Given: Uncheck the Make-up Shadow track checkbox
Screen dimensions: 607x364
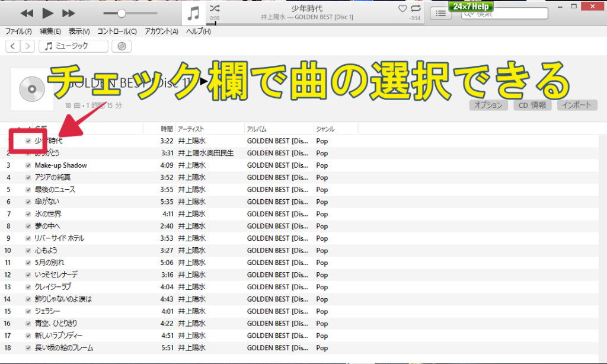Looking at the screenshot, I should pos(28,165).
